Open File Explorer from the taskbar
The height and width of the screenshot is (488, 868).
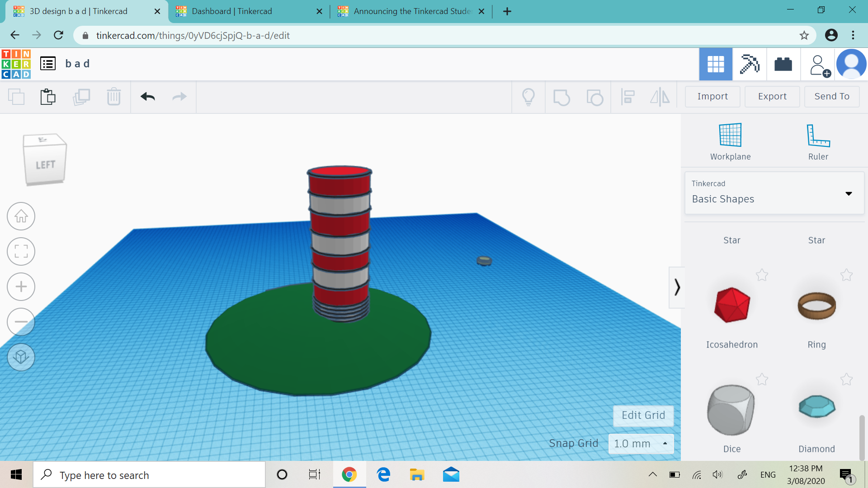pyautogui.click(x=417, y=475)
